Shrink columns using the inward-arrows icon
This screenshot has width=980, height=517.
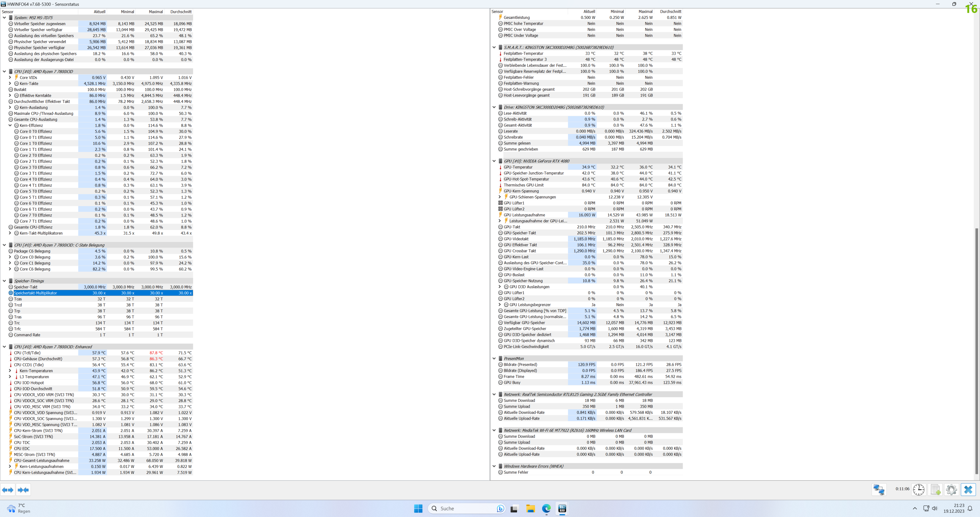(x=23, y=490)
